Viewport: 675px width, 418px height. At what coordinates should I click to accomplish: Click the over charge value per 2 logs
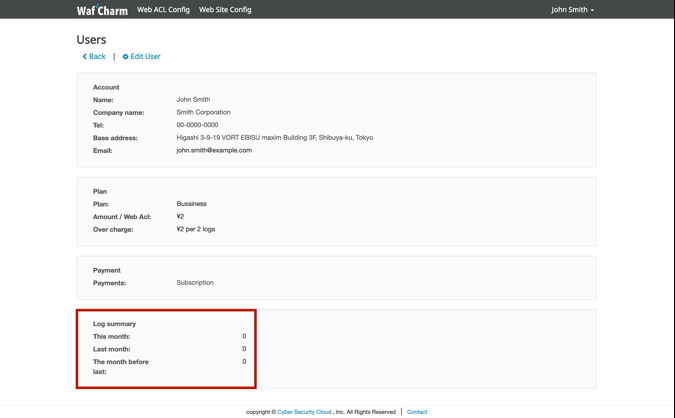195,229
